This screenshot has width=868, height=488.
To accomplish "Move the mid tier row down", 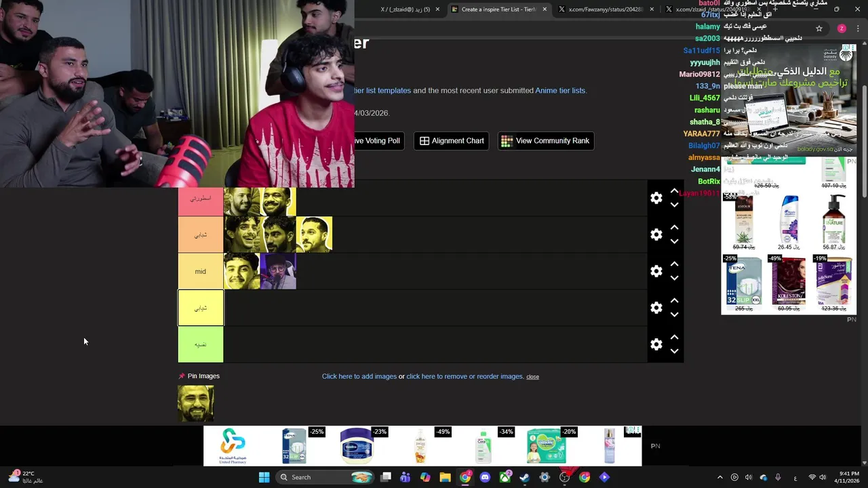I will (x=674, y=278).
